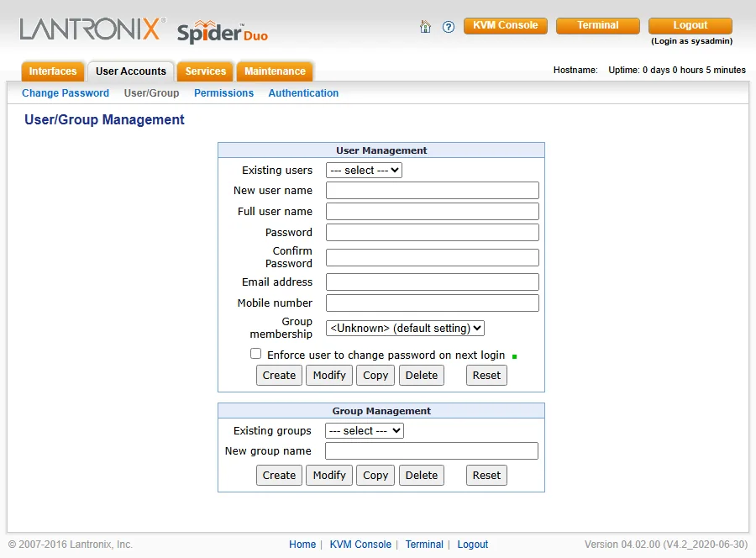Modify group in Group Management

329,475
